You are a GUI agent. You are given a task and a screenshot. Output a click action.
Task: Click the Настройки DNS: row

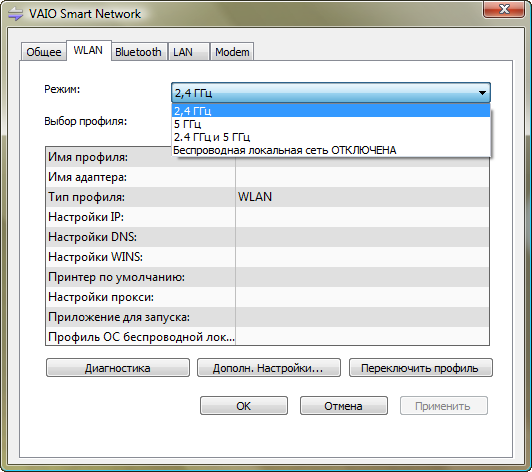coord(267,237)
